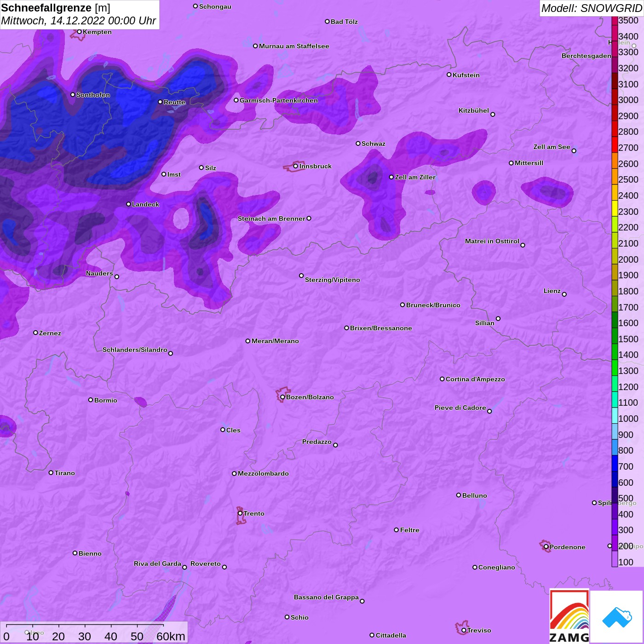Click the Predazzo label
Screen dimensions: 644x644
pos(317,442)
